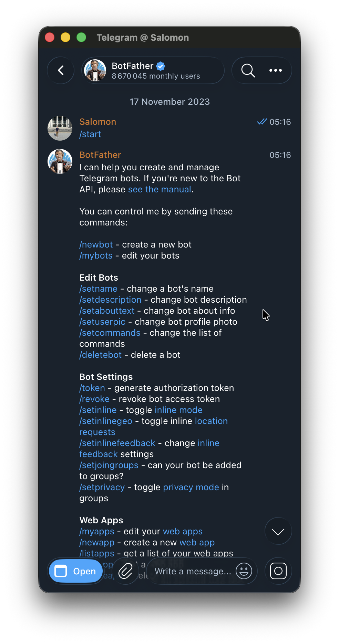This screenshot has height=644, width=339.
Task: Click the BotFather avatar in the header
Action: click(x=95, y=70)
